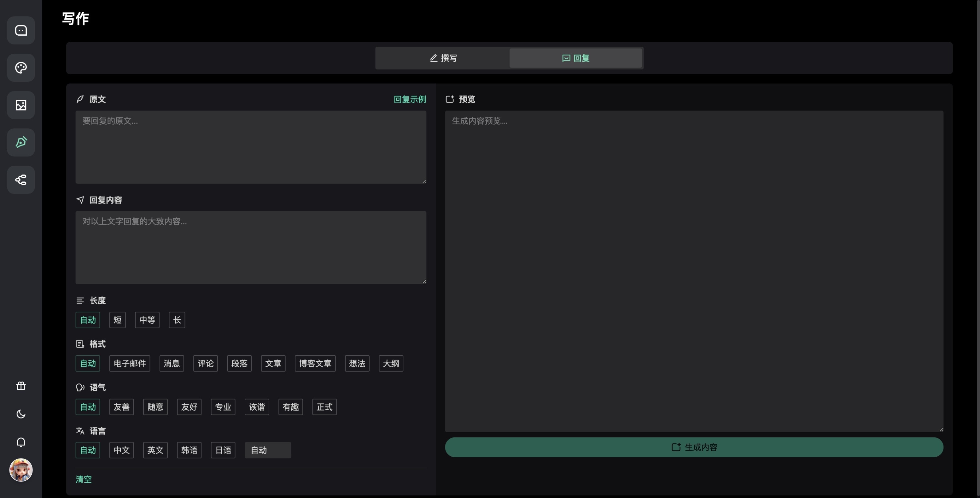Choose 英文 language option
This screenshot has height=498, width=980.
(155, 450)
